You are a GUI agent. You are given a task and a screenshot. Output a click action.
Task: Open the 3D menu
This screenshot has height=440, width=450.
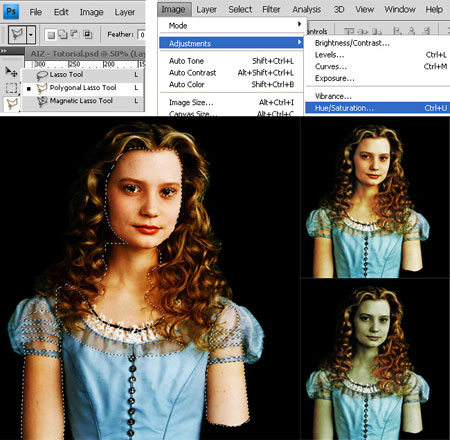339,9
